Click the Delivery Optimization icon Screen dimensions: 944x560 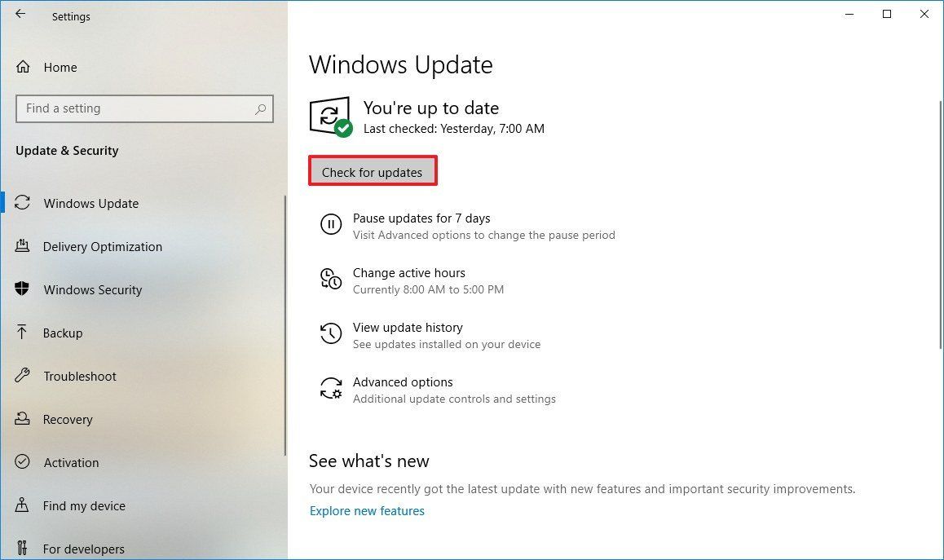22,246
